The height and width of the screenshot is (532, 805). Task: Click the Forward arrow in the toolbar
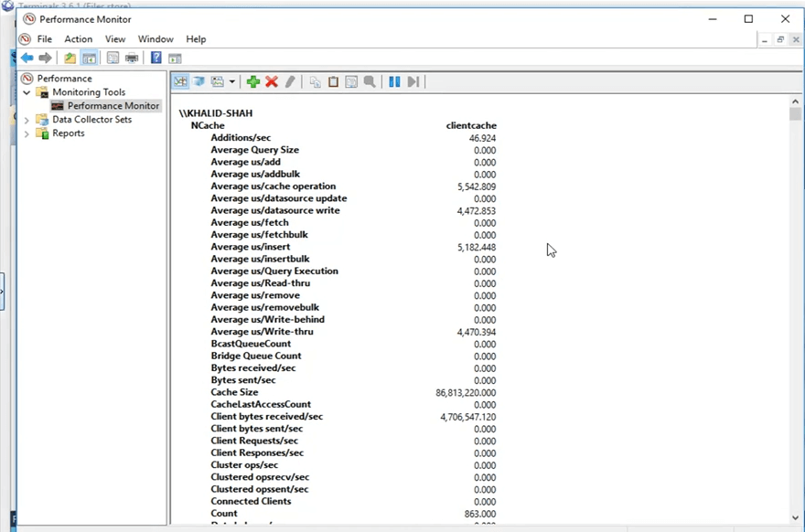click(45, 58)
